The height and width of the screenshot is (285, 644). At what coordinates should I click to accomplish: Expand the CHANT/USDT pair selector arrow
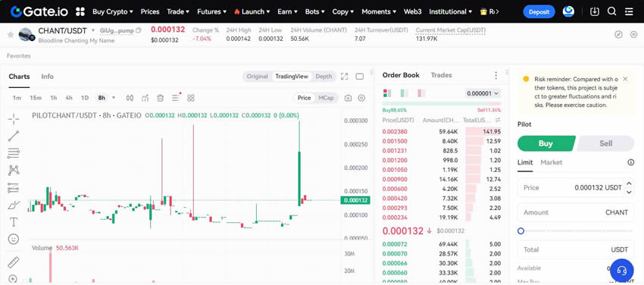pyautogui.click(x=93, y=30)
